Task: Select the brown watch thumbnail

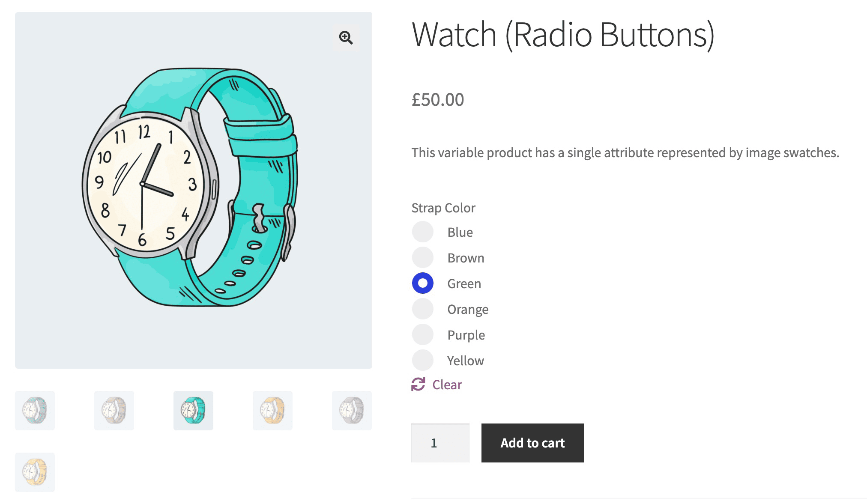Action: pyautogui.click(x=114, y=410)
